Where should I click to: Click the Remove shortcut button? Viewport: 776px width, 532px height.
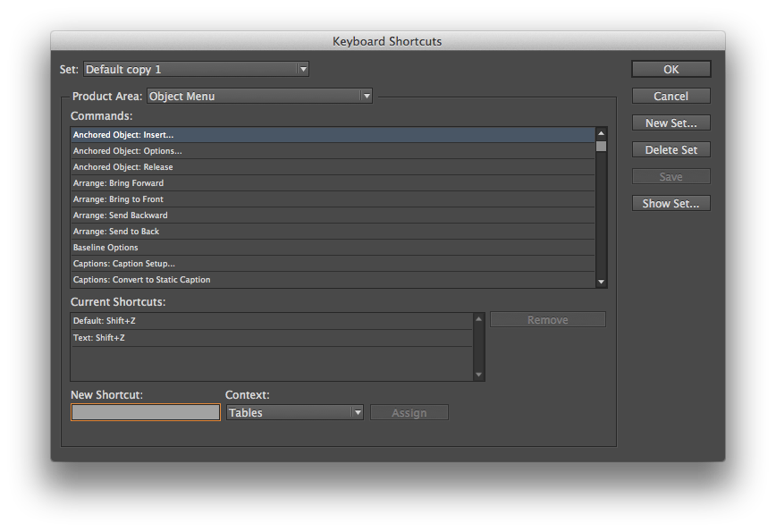(x=548, y=320)
